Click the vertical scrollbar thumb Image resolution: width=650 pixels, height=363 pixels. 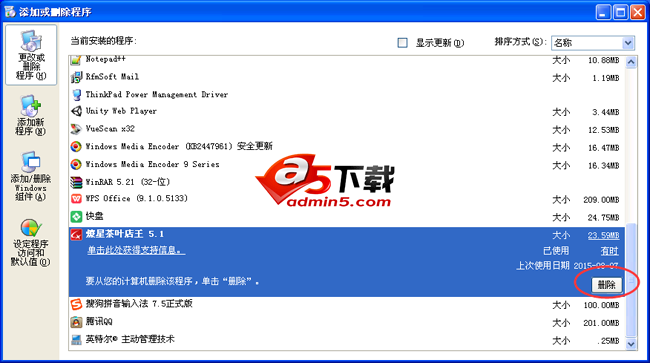[x=631, y=280]
